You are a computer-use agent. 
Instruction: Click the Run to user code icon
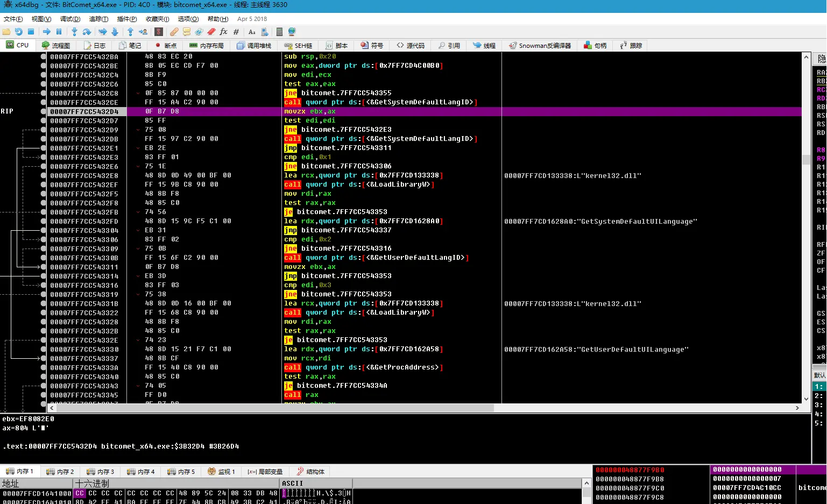pos(143,32)
